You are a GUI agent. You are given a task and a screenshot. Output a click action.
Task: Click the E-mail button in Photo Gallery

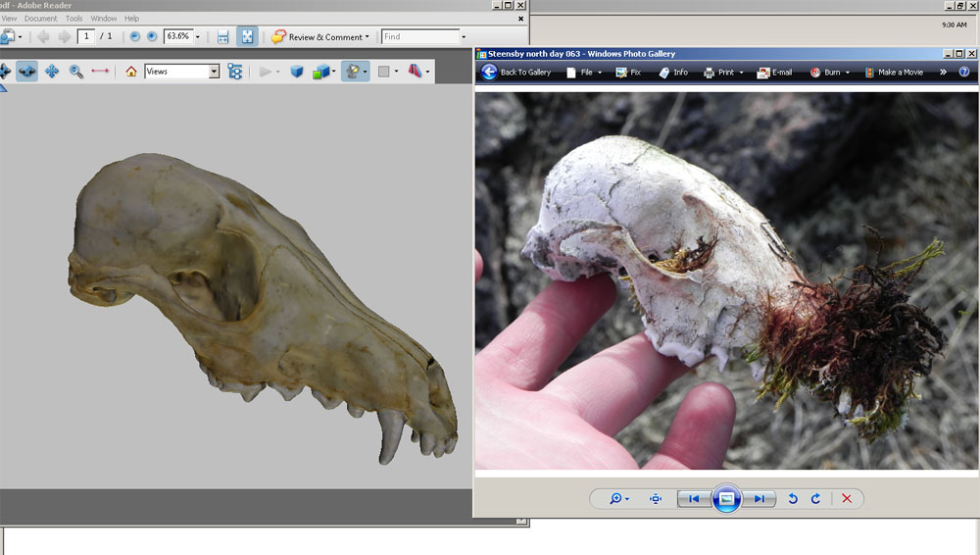tap(774, 73)
